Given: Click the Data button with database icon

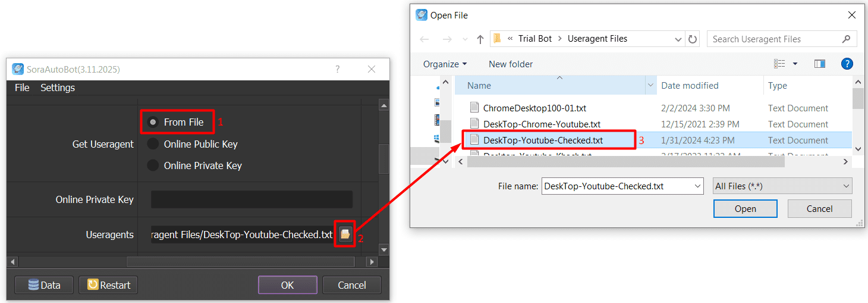Looking at the screenshot, I should pyautogui.click(x=45, y=285).
